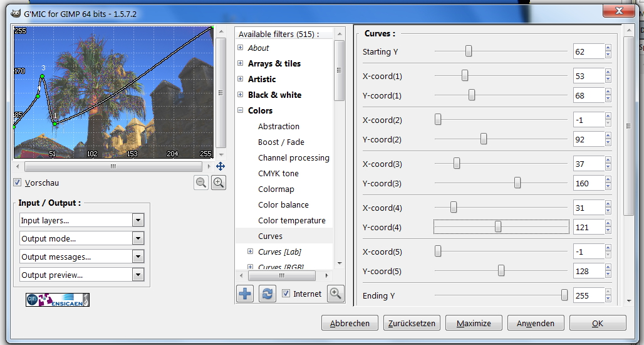644x345 pixels.
Task: Click the X-coord(1) slider handle
Action: (464, 75)
